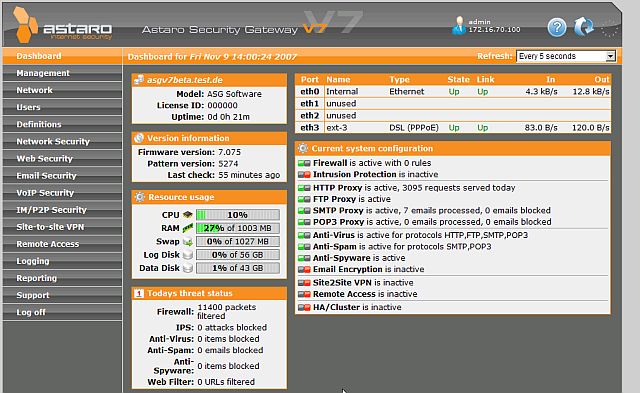Click the red Site2Site VPN status indicator
Viewport: 640px width, 393px height.
tap(304, 283)
